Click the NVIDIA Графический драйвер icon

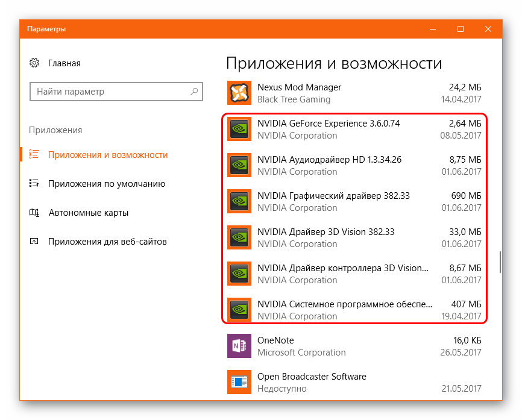(239, 201)
